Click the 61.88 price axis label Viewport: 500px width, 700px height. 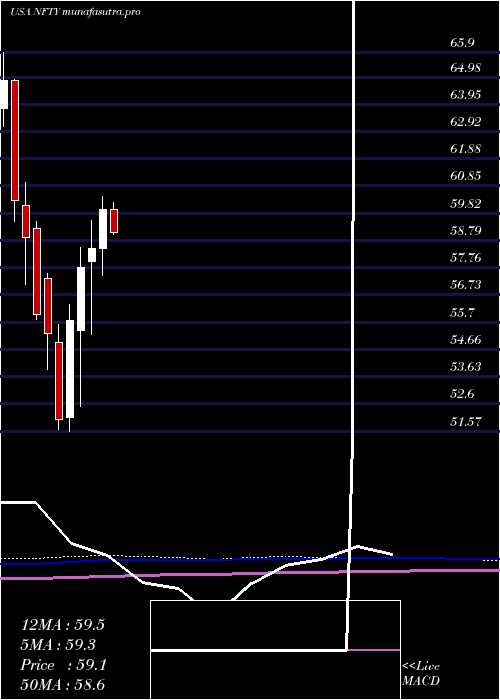pos(465,148)
